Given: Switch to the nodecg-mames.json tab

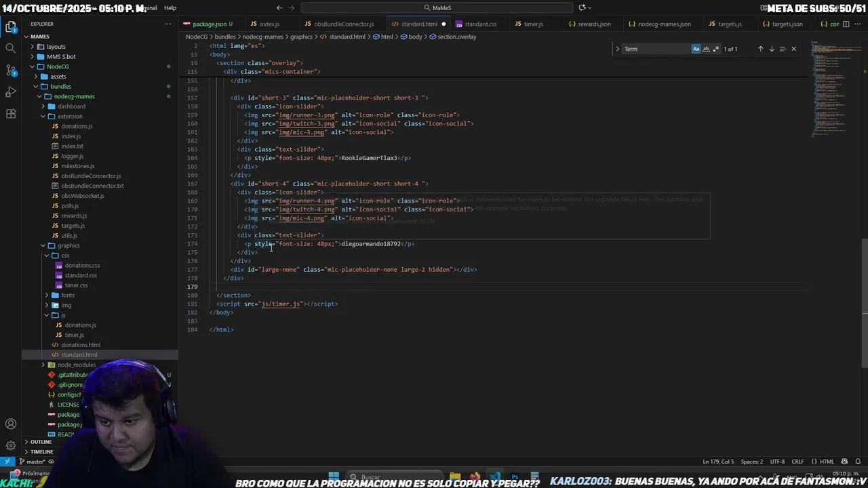Looking at the screenshot, I should pos(664,24).
